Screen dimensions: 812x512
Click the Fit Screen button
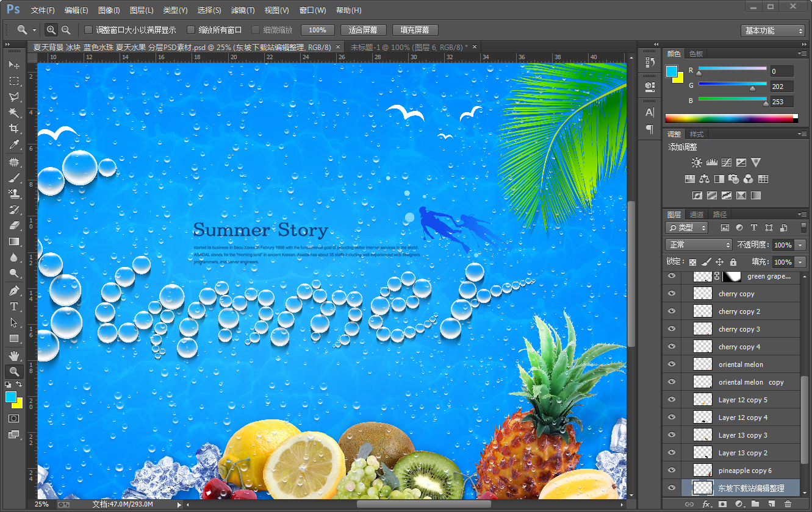[x=363, y=30]
